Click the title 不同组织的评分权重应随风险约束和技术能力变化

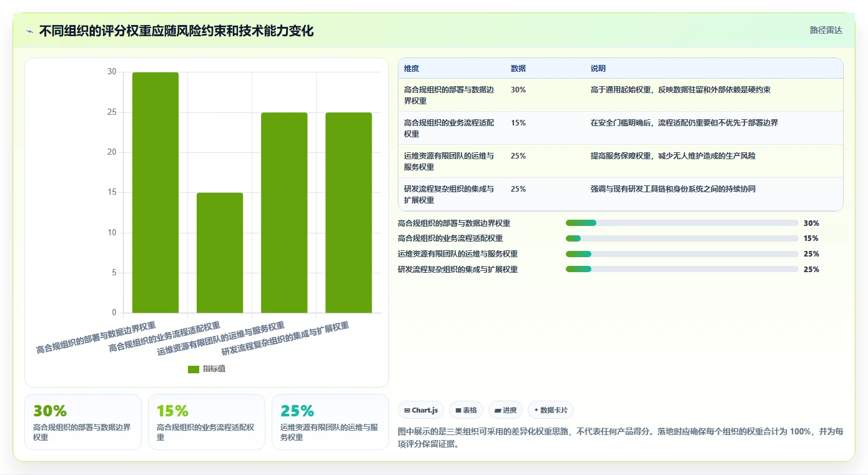176,31
